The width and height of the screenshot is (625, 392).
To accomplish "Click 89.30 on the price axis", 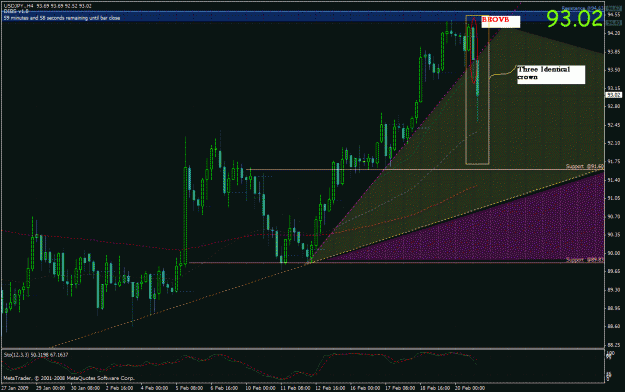I will 613,290.
